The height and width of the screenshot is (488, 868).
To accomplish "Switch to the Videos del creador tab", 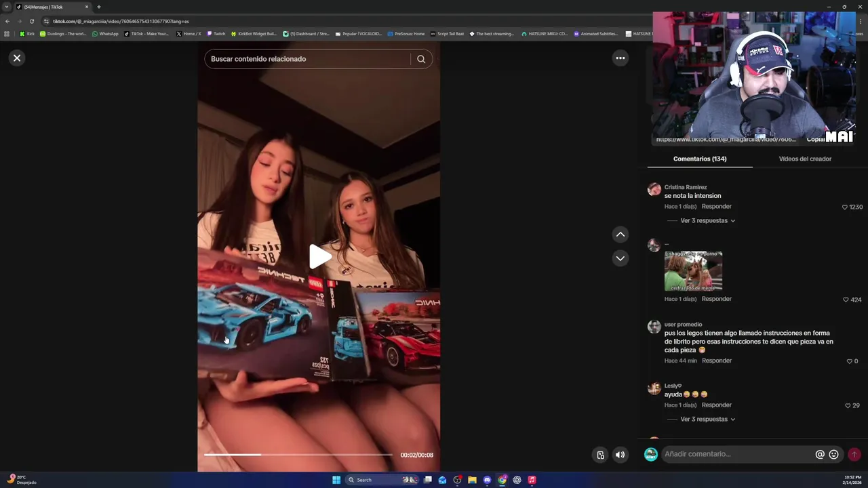I will coord(805,159).
